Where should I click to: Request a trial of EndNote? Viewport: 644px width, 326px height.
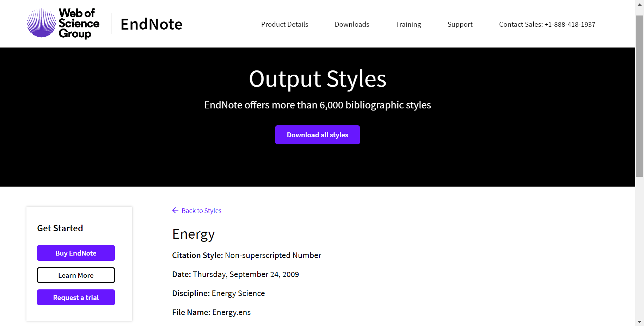click(75, 297)
